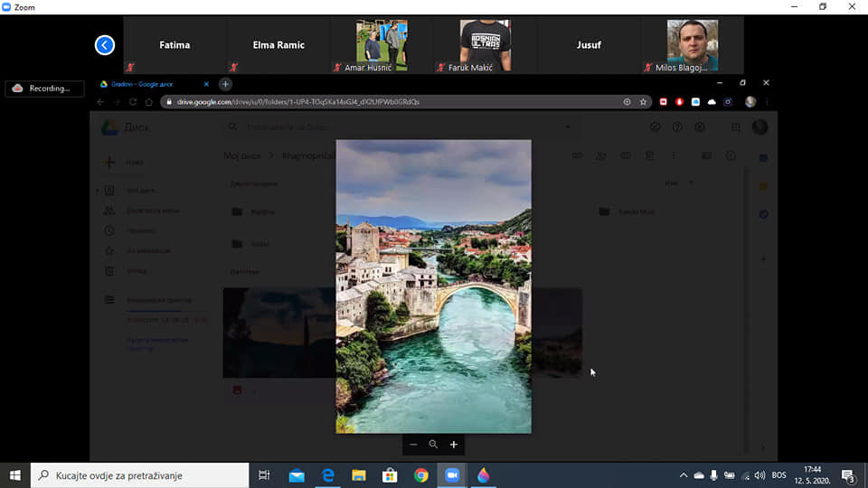Bookmark page with the star icon
Screen dimensions: 868x488
tap(643, 102)
